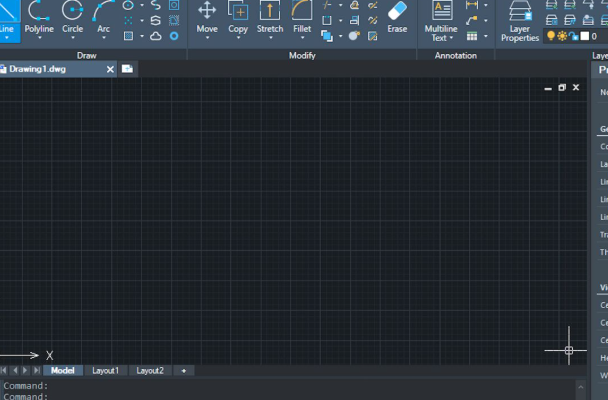Expand the Multiline Text dropdown

pos(451,38)
